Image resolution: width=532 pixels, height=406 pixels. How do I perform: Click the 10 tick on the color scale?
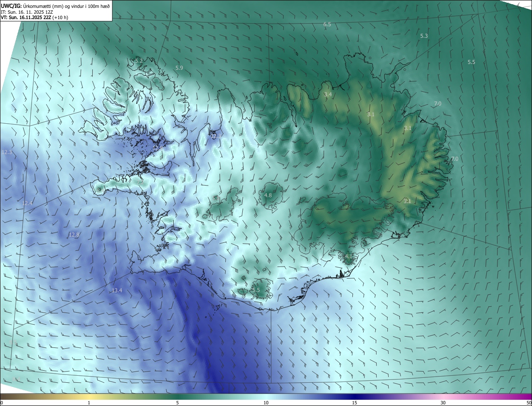tap(266, 403)
